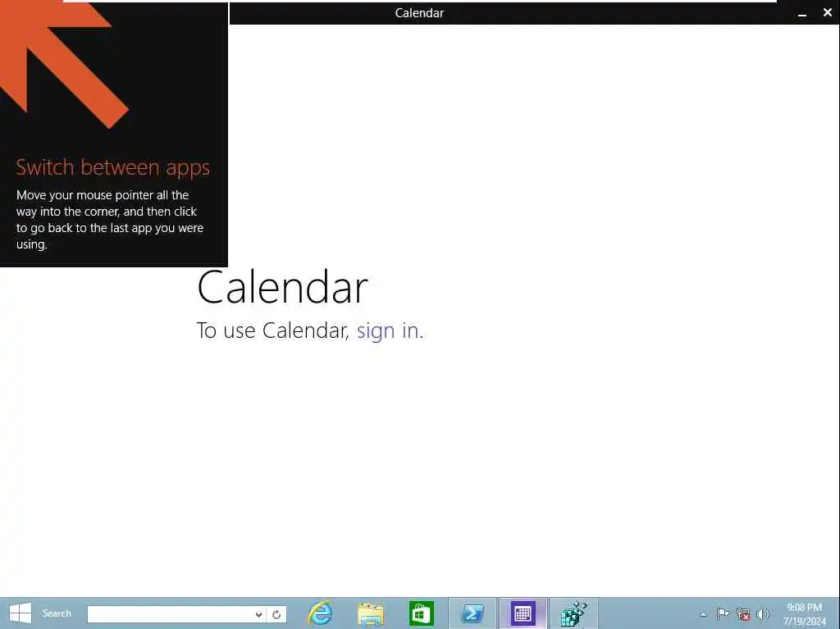Open the network status tray icon
The image size is (840, 629).
coord(742,614)
